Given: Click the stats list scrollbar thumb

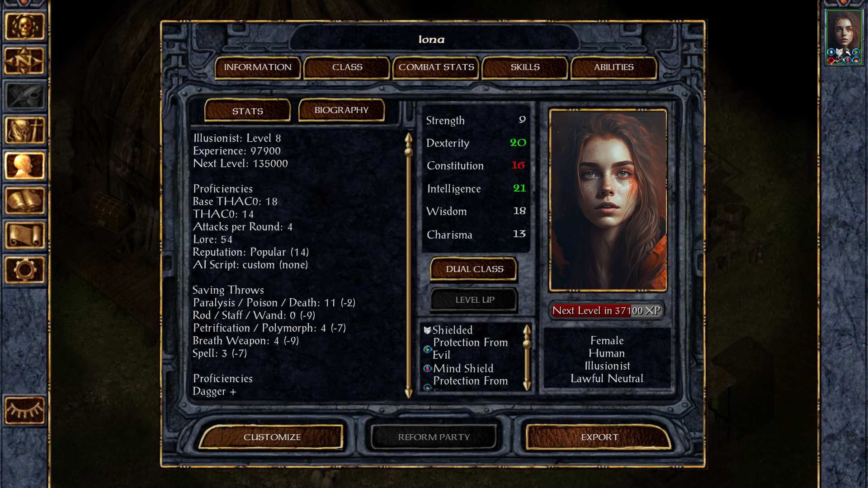Looking at the screenshot, I should pyautogui.click(x=409, y=152).
